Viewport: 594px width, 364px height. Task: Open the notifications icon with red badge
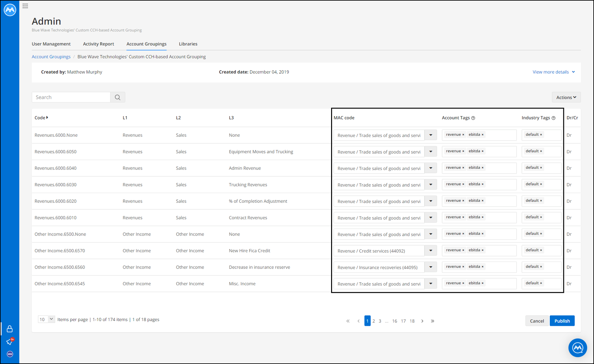pyautogui.click(x=10, y=342)
